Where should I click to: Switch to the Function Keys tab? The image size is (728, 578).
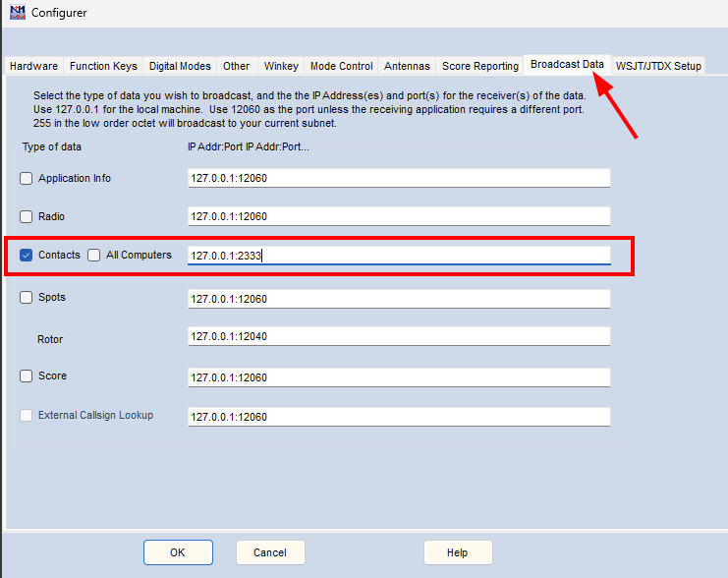tap(103, 67)
